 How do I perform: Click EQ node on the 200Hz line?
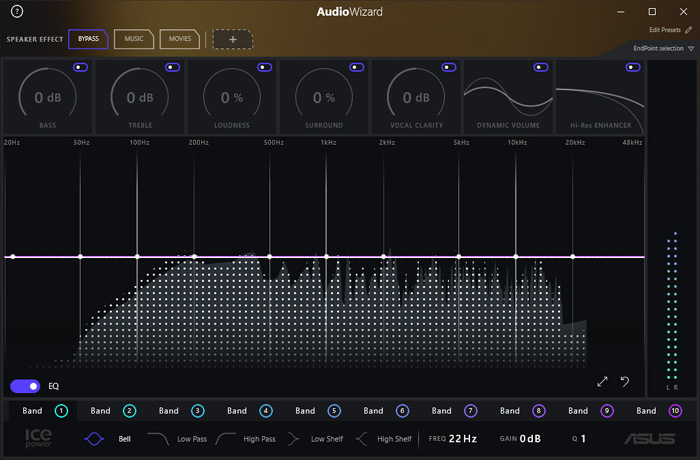[194, 256]
